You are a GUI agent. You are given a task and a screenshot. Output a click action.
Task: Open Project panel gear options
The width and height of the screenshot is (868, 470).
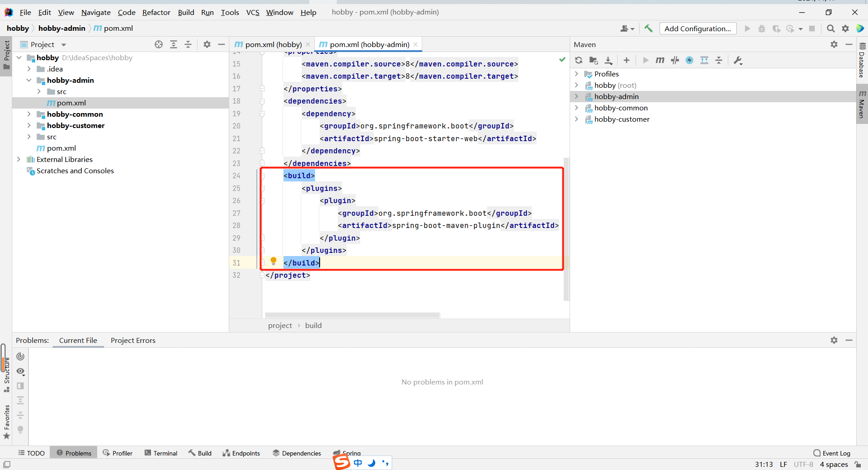point(207,44)
